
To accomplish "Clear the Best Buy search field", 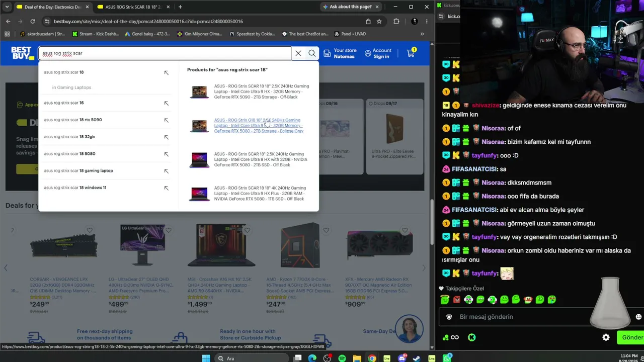I will (x=298, y=53).
